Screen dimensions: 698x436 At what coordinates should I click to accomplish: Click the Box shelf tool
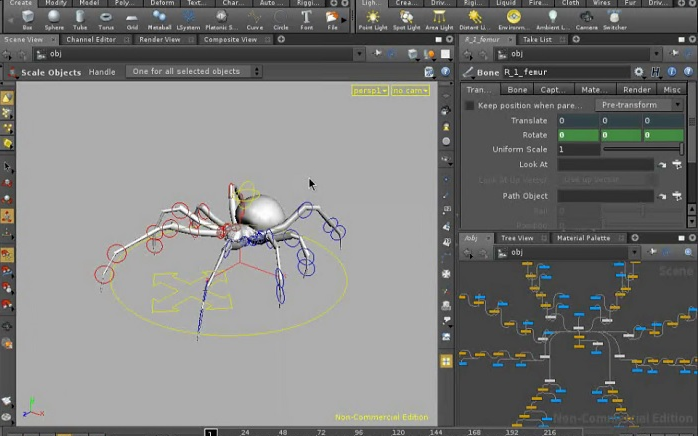[27, 18]
